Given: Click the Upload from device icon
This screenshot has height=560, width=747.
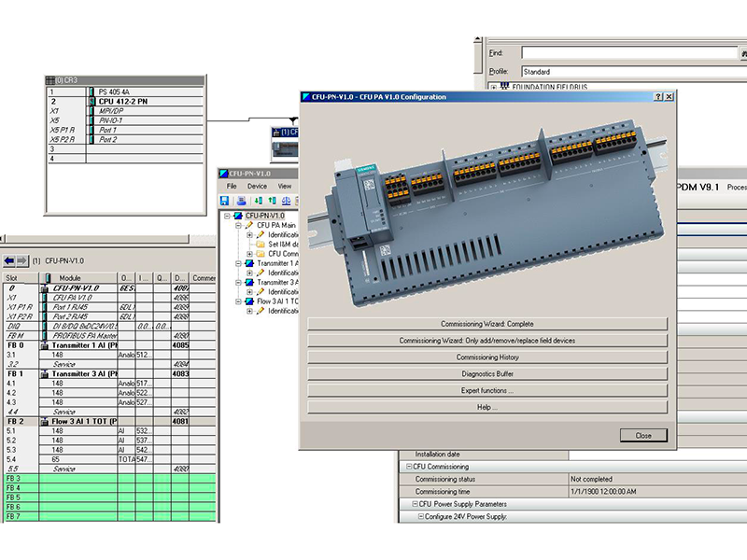Looking at the screenshot, I should (272, 201).
